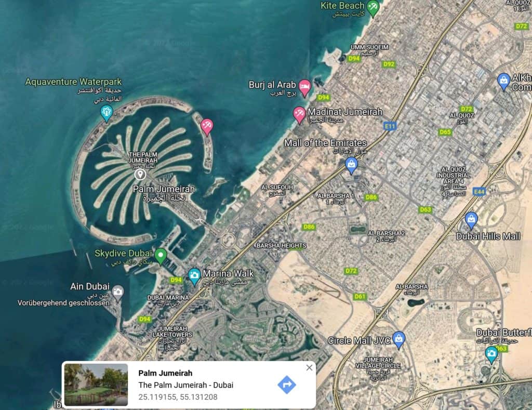Screen dimensions: 532x410
Task: Get directions with the blue arrow button
Action: point(287,385)
